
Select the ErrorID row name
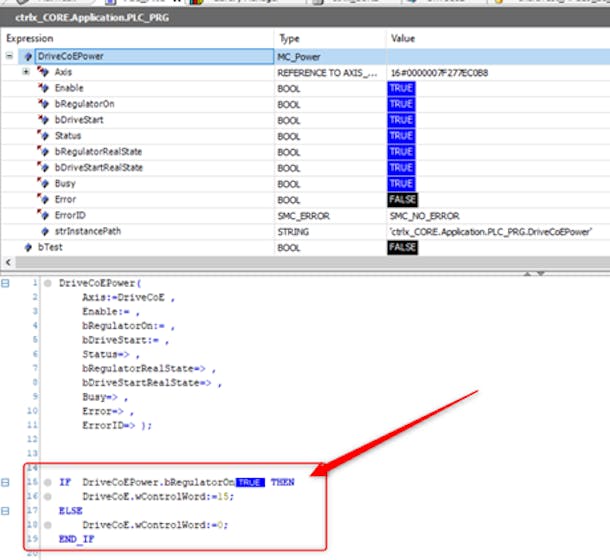70,215
